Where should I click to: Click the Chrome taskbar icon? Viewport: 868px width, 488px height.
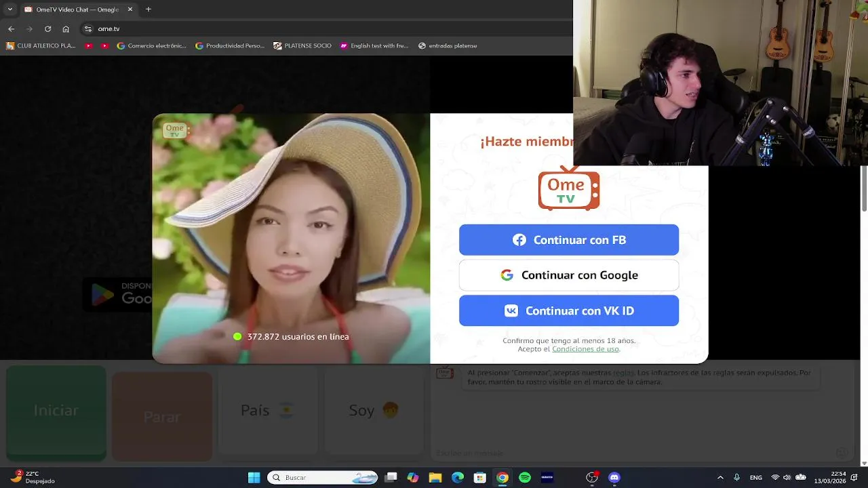[502, 478]
